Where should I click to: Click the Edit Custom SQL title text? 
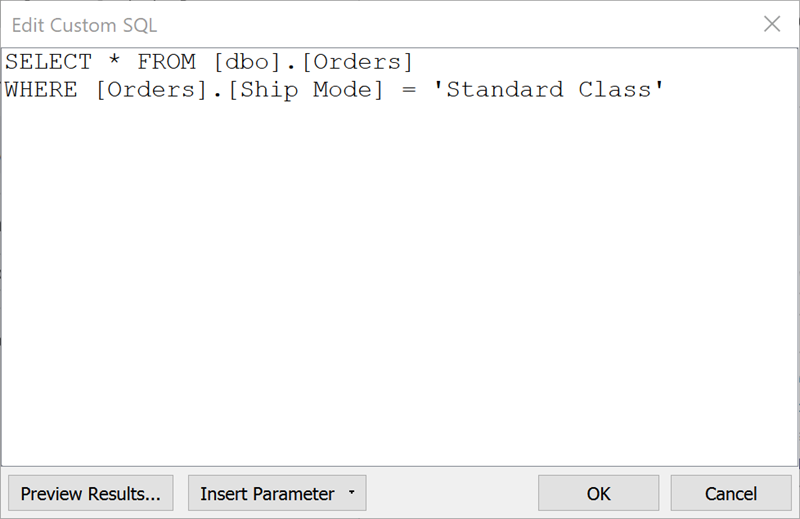coord(84,24)
